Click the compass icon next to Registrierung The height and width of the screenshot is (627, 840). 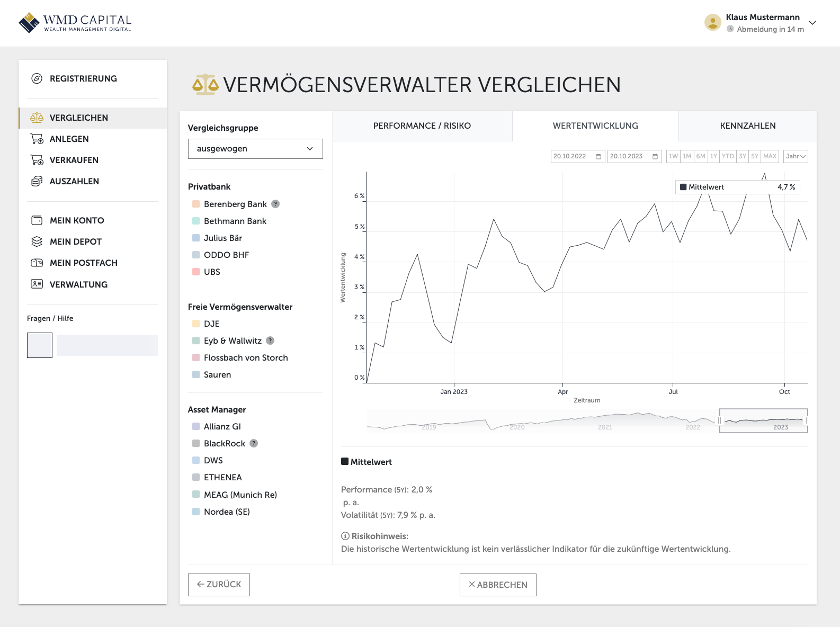click(x=37, y=78)
